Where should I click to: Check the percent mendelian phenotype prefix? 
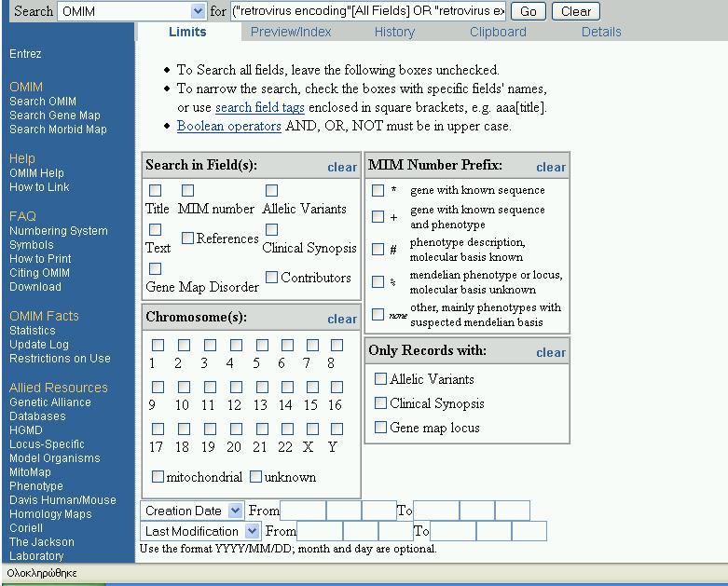(x=378, y=281)
